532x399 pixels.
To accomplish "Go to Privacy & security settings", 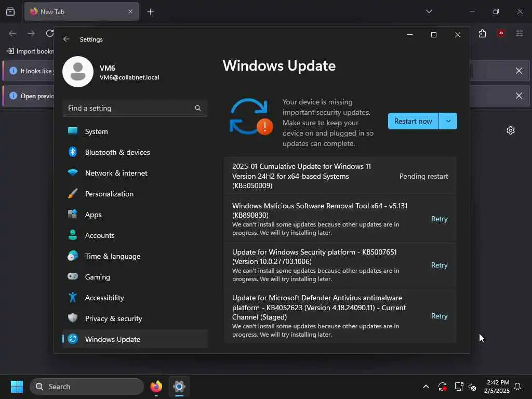I will tap(135, 318).
